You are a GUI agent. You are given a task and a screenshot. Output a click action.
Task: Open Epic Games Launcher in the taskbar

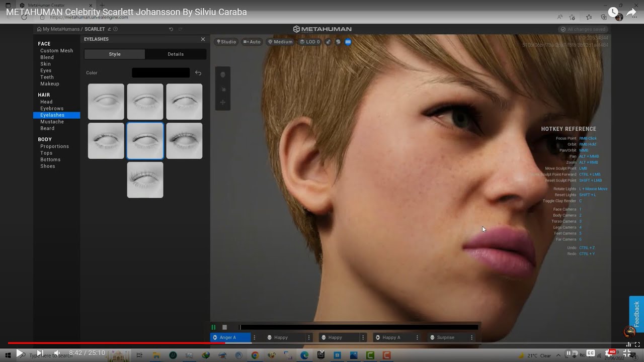pyautogui.click(x=321, y=355)
